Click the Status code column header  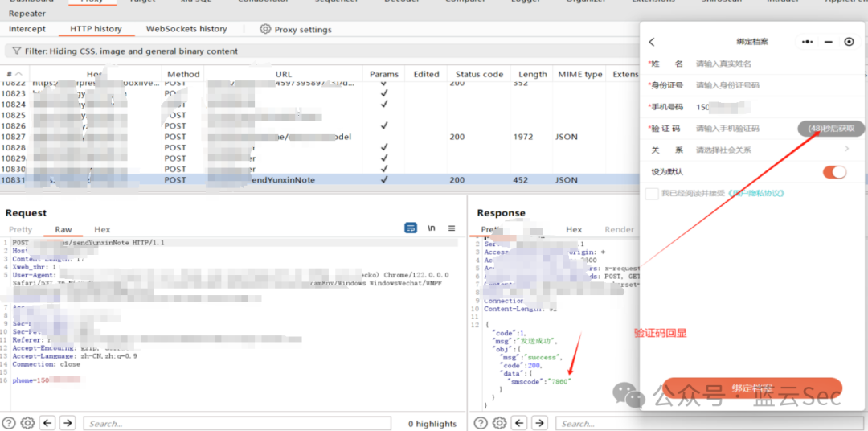(479, 74)
